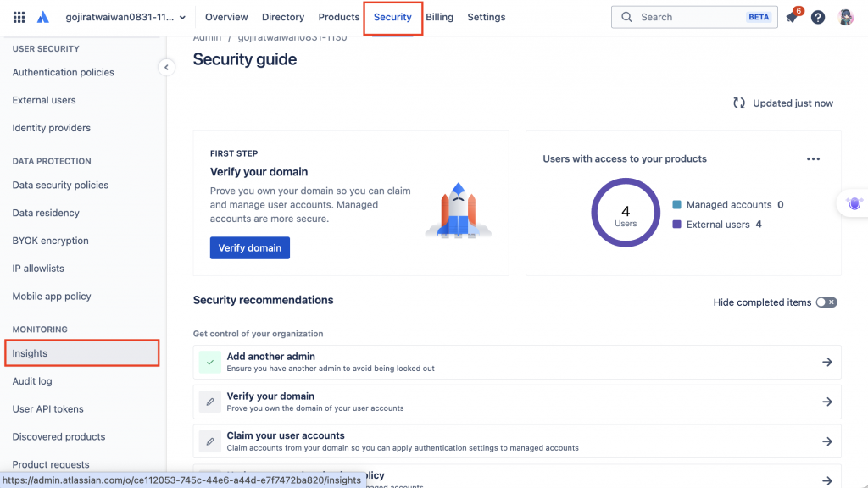Toggle Hide completed items switch
868x488 pixels.
pyautogui.click(x=826, y=302)
